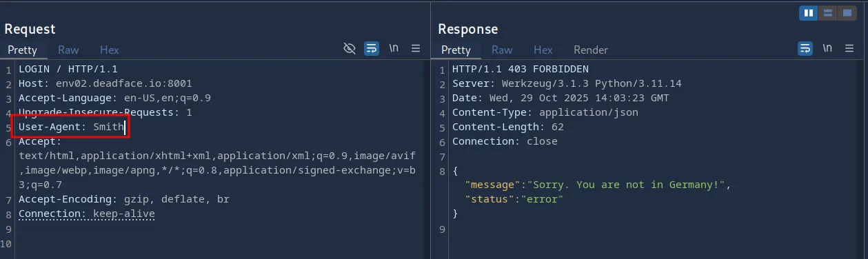Screen dimensions: 868x259
Task: Click the Request panel title
Action: point(30,29)
